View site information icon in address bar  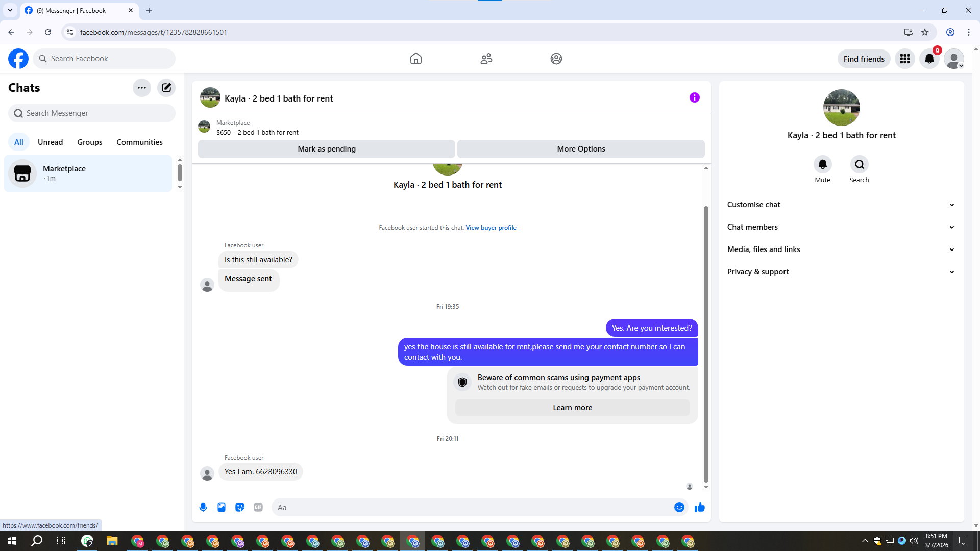pos(70,32)
